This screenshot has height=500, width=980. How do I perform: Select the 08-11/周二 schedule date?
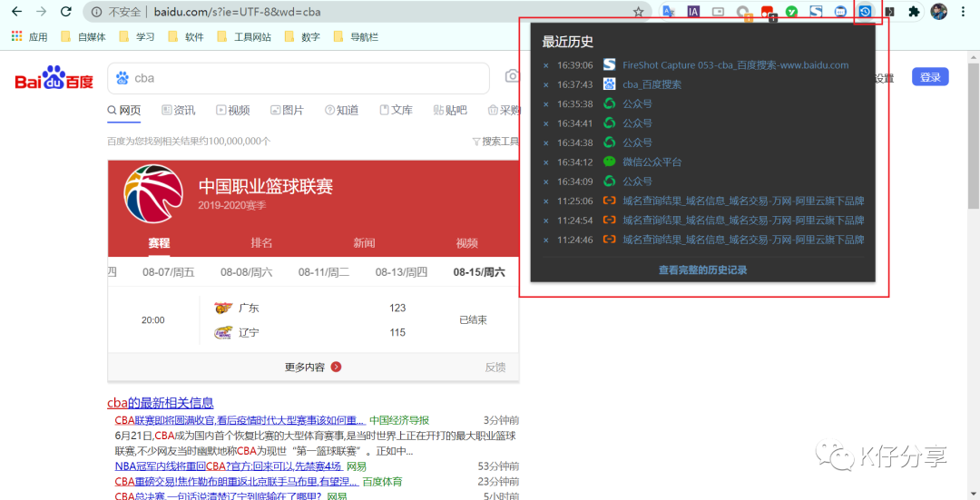[x=324, y=272]
